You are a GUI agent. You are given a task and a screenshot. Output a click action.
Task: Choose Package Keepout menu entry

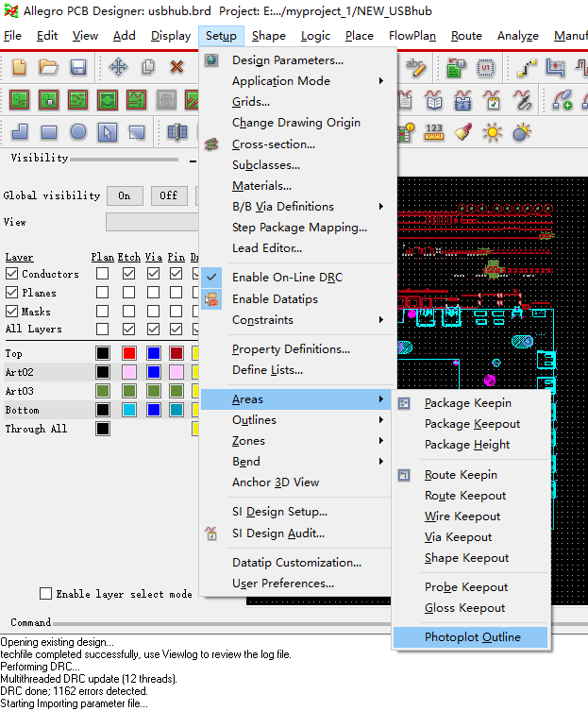pyautogui.click(x=471, y=424)
